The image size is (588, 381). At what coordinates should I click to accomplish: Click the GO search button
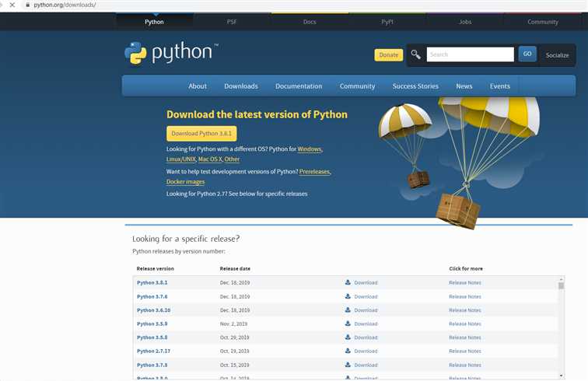[x=527, y=54]
